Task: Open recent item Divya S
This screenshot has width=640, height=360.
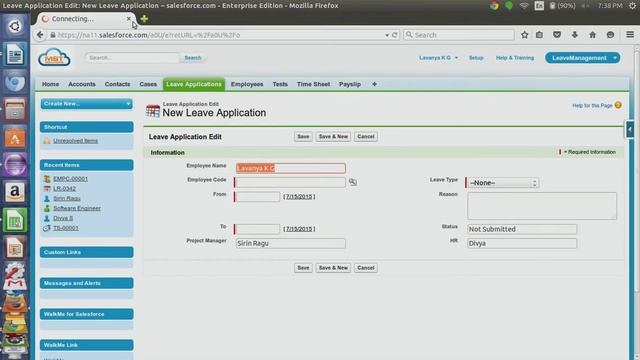Action: tap(63, 218)
